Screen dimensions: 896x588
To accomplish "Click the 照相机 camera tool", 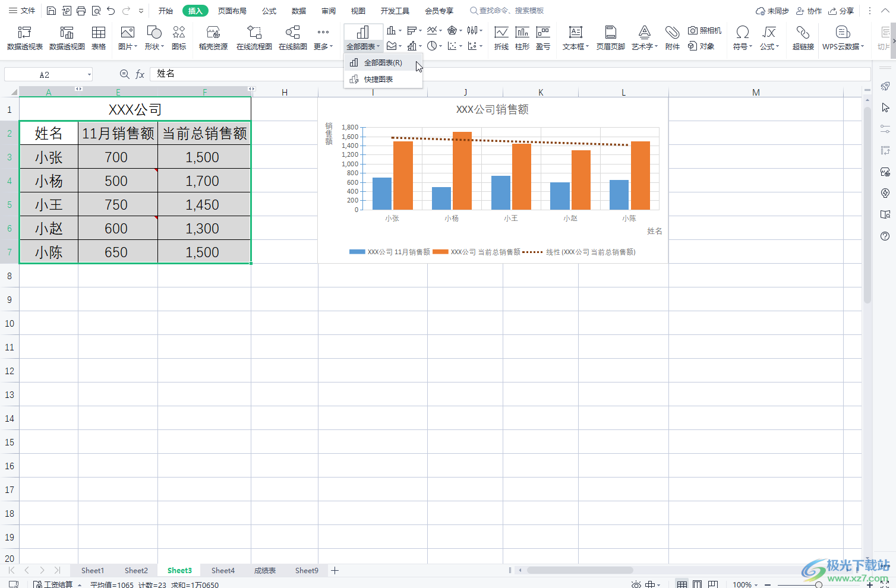I will (705, 30).
